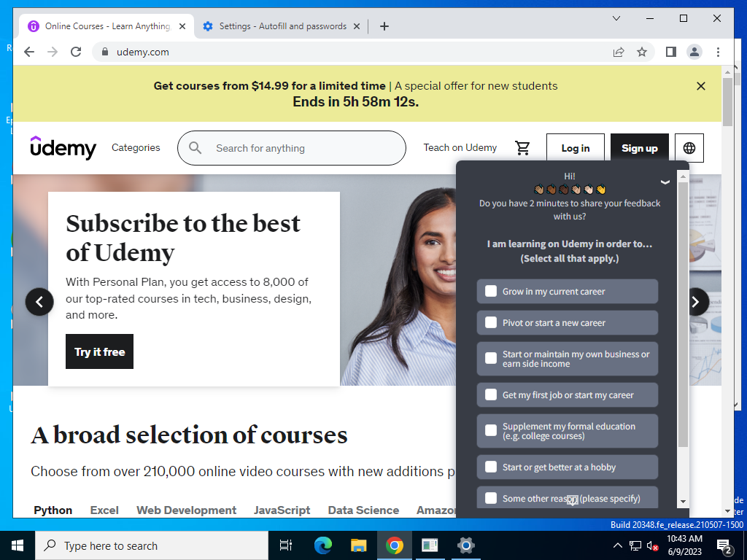
Task: Select the Python course tab
Action: pyautogui.click(x=53, y=510)
